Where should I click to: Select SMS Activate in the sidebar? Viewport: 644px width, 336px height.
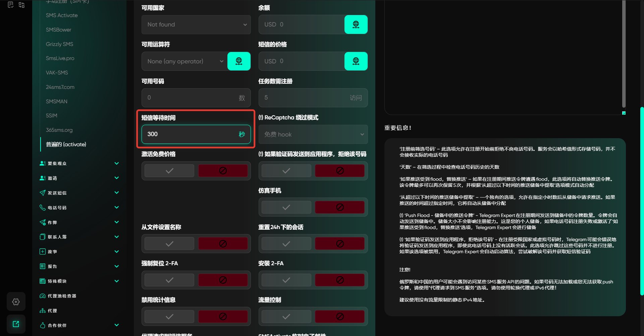(62, 15)
